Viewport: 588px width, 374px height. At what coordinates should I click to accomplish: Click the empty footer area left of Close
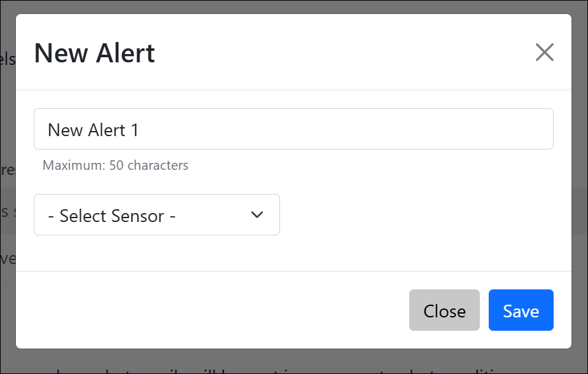pyautogui.click(x=210, y=310)
